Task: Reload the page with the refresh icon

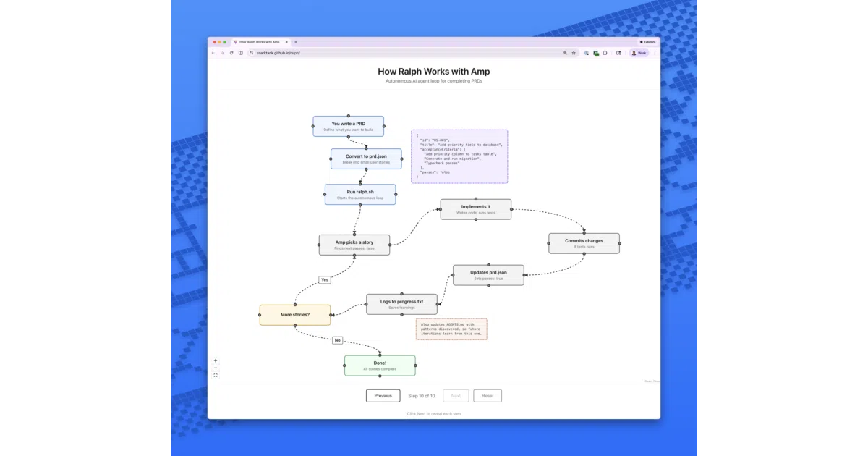Action: (x=231, y=53)
